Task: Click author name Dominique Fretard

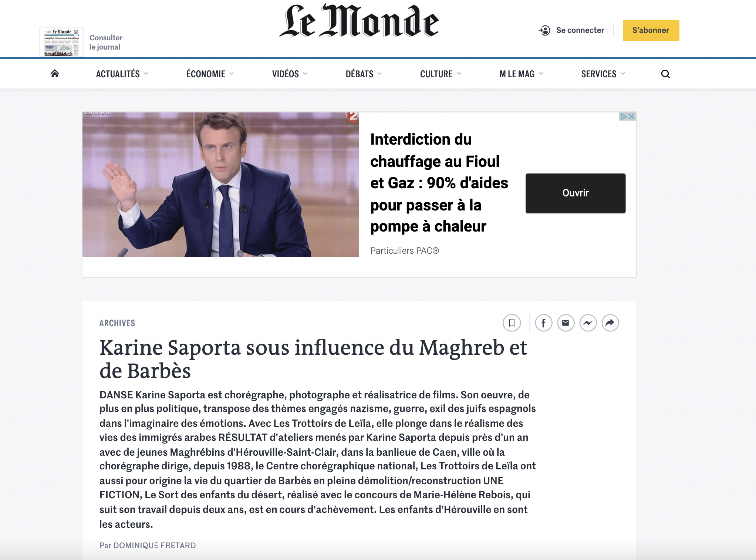Action: pos(154,545)
